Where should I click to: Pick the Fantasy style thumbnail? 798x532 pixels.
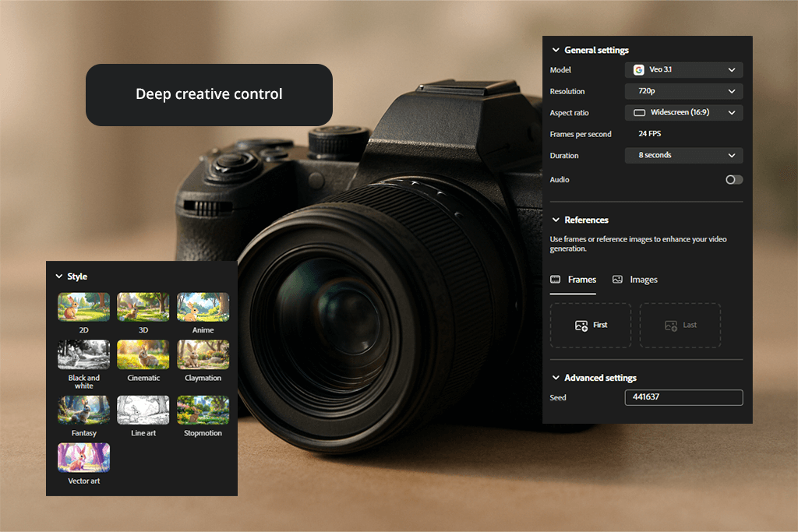coord(83,410)
